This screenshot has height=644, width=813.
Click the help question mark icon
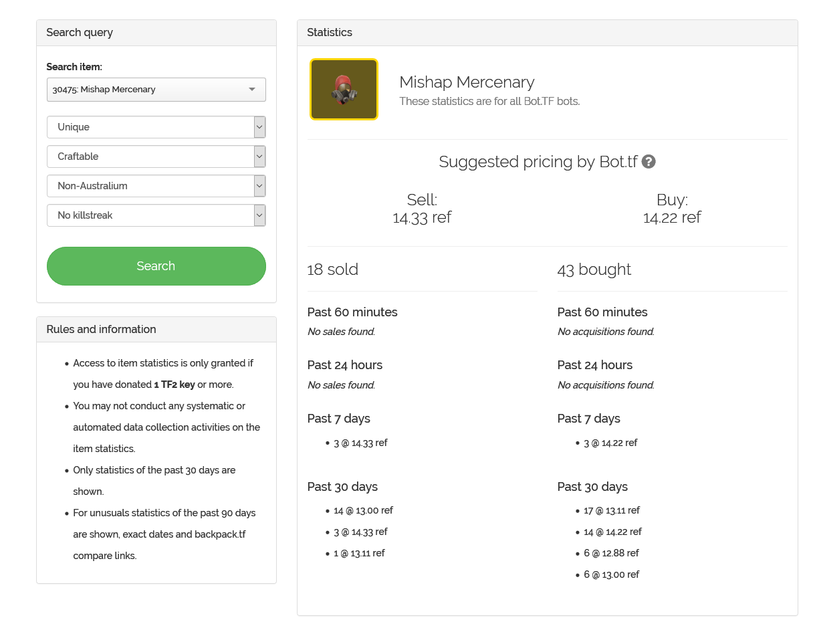point(649,162)
